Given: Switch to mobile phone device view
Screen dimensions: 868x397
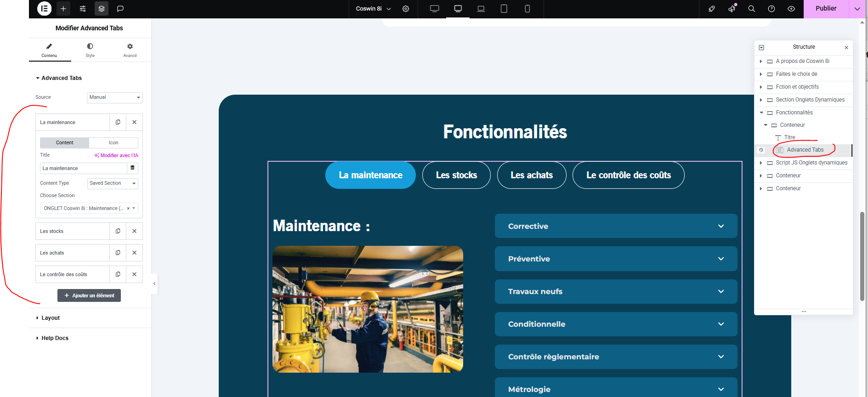Looking at the screenshot, I should [528, 9].
